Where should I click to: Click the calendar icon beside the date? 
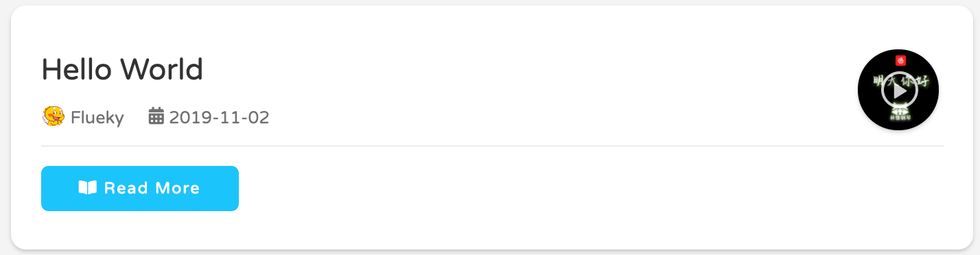156,117
